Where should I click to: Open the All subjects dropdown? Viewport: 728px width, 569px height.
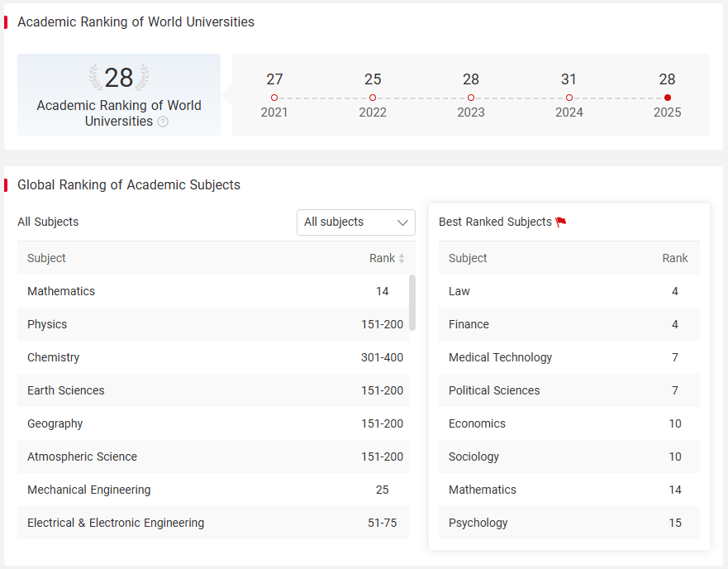[356, 222]
